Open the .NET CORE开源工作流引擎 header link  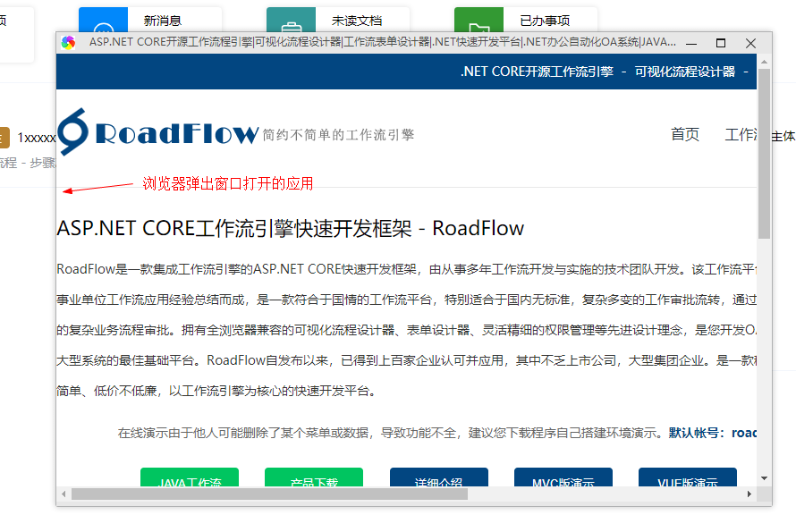(538, 72)
